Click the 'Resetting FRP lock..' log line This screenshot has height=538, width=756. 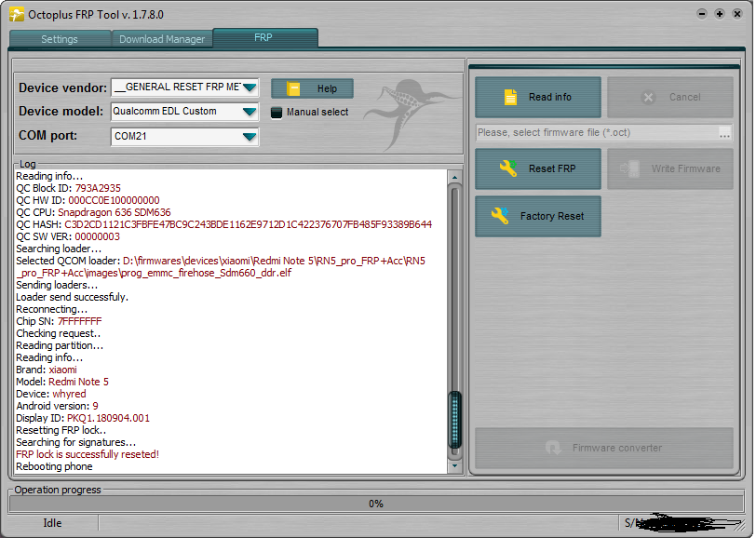point(61,430)
